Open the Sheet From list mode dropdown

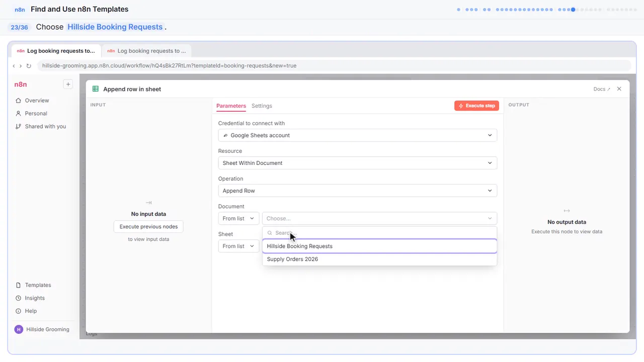click(x=238, y=246)
